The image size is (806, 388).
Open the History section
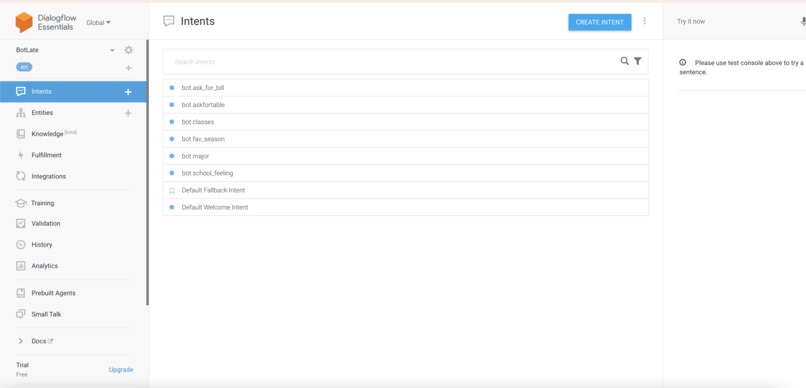pos(42,245)
